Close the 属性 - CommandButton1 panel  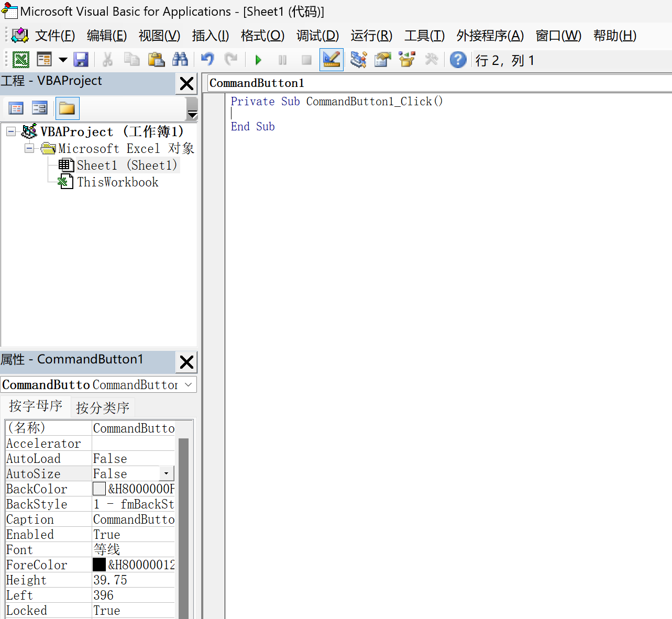tap(186, 362)
